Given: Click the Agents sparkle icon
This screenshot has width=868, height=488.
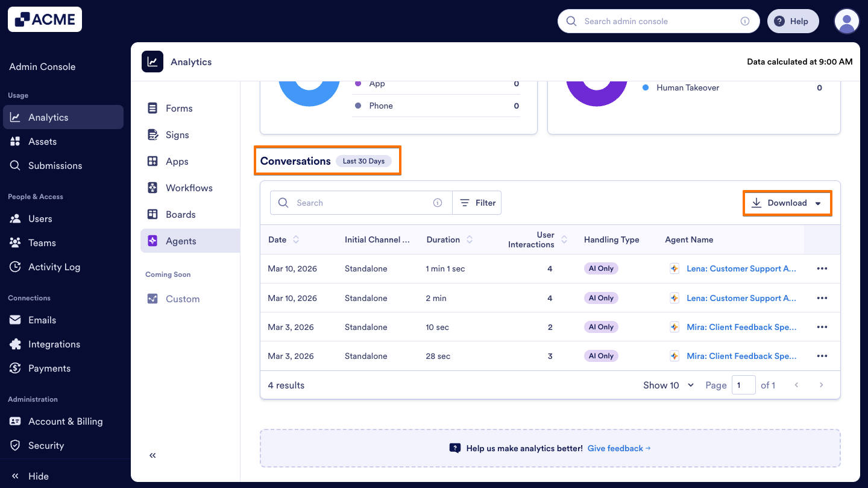Looking at the screenshot, I should 153,241.
